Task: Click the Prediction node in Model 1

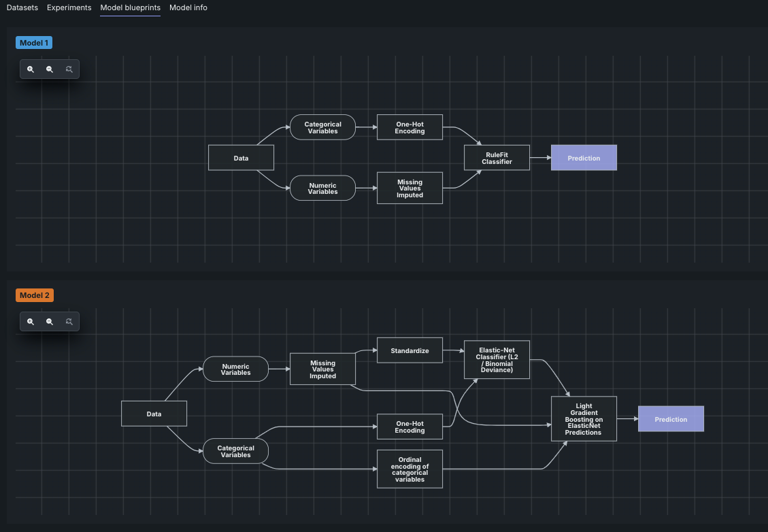Action: click(584, 158)
